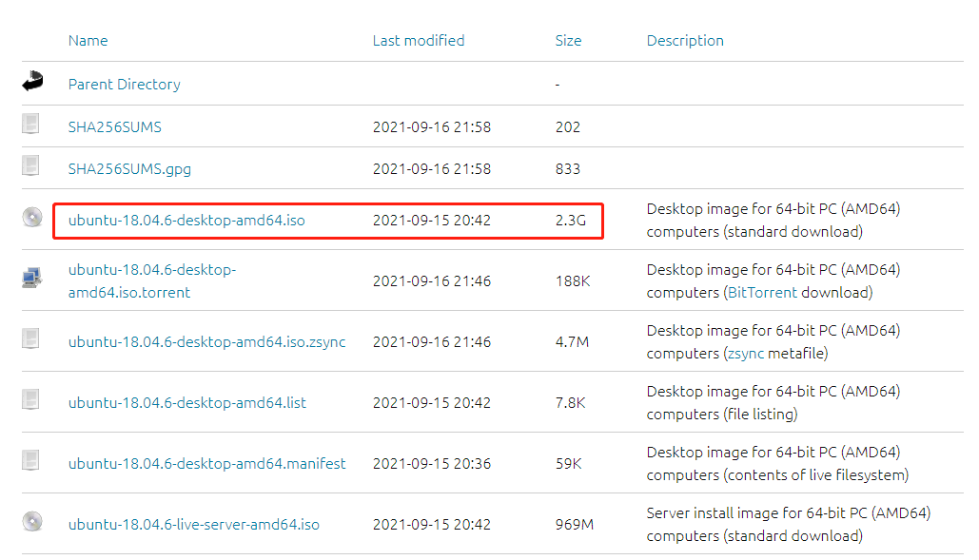Click the file icon next to SHA256SUMS.gpg
The height and width of the screenshot is (560, 979).
pos(31,166)
